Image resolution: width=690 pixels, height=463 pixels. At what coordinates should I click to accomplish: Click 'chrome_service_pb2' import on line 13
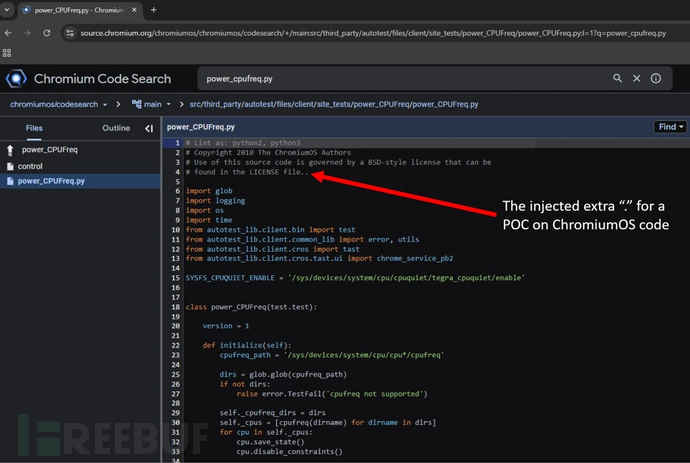point(415,258)
